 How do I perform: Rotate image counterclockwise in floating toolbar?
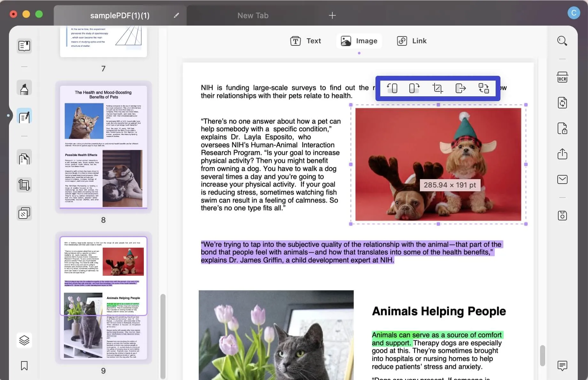392,88
